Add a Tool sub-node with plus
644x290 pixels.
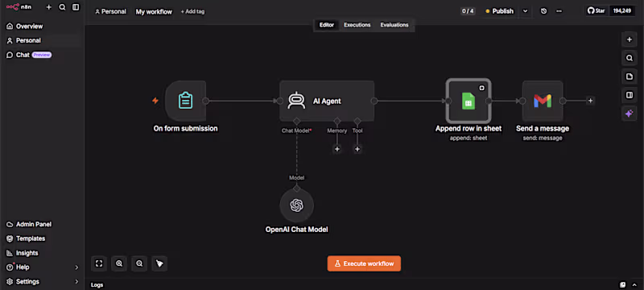coord(357,149)
